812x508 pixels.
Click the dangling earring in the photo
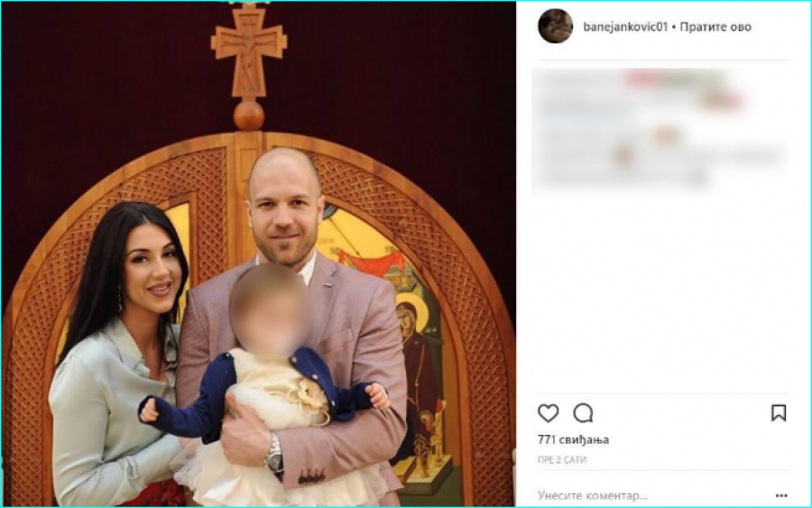pos(120,299)
